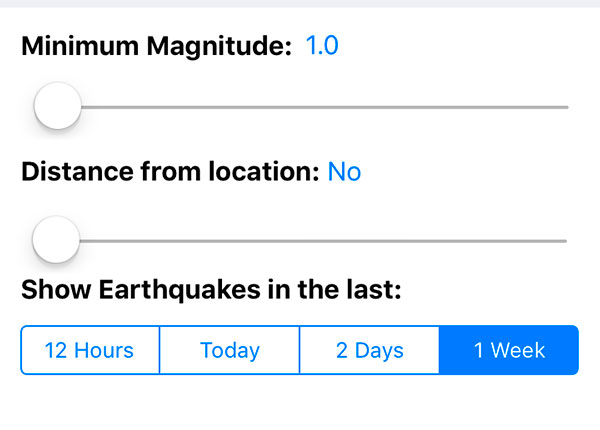The height and width of the screenshot is (430, 600).
Task: Click the right end of the Distance slider track
Action: point(561,240)
